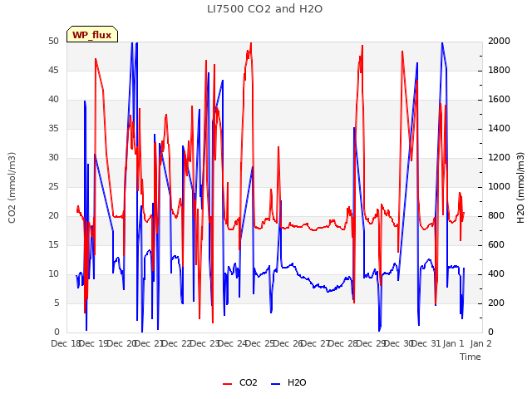532x399 pixels.
Task: Click the 1800 right axis tick label
Action: pos(499,70)
